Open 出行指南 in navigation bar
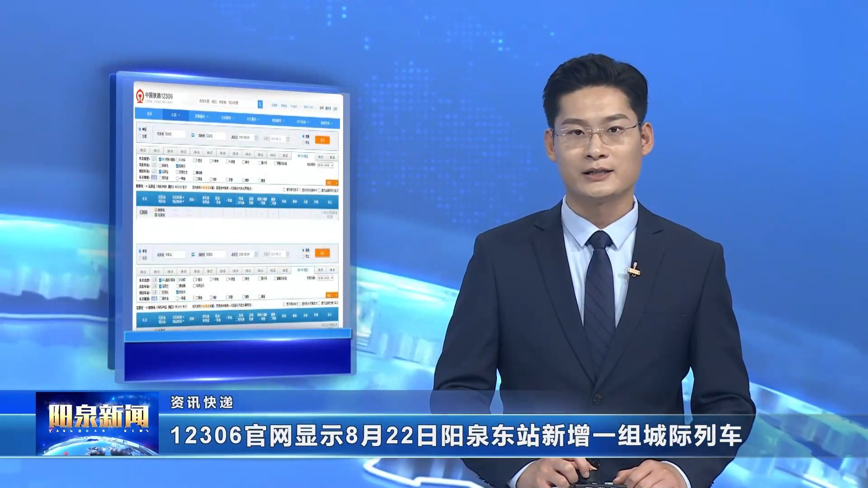The height and width of the screenshot is (488, 868). tap(302, 122)
